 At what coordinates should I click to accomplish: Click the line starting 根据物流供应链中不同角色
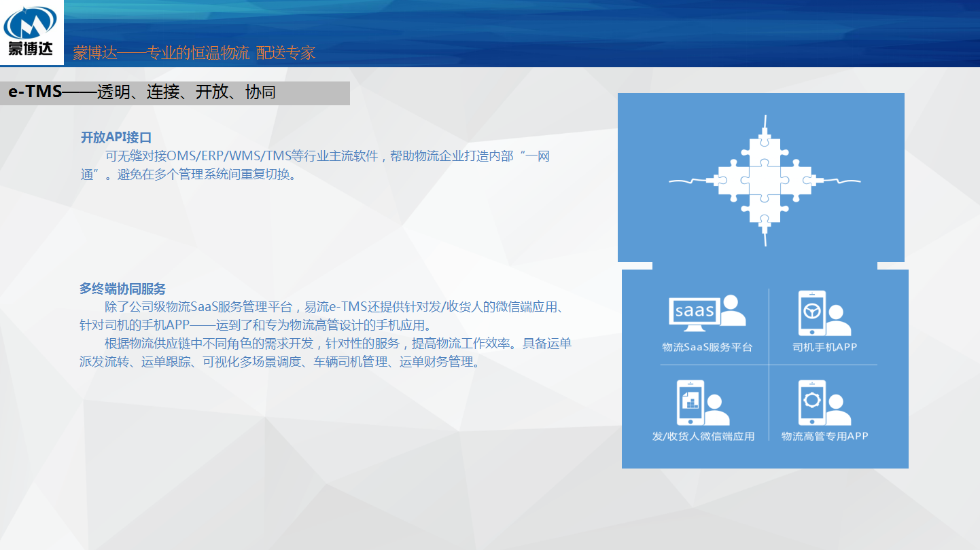[x=338, y=344]
